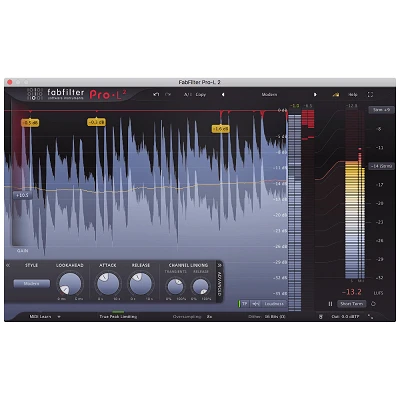This screenshot has width=400, height=400.
Task: Open the Short Term loudness mode menu
Action: [351, 304]
